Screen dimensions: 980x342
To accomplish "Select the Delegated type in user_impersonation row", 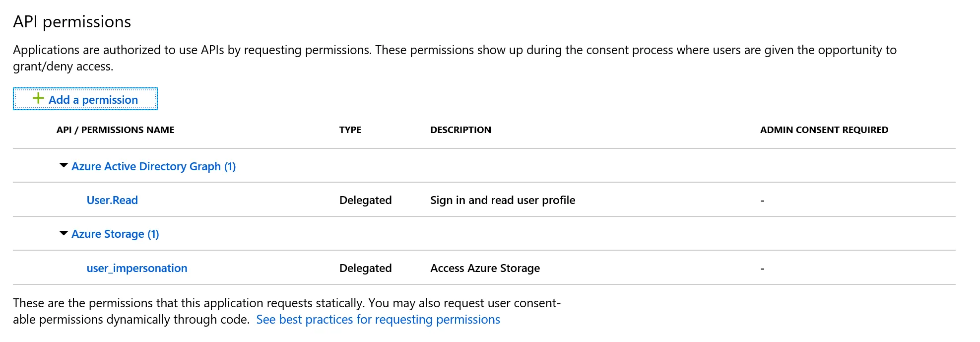I will (x=365, y=268).
